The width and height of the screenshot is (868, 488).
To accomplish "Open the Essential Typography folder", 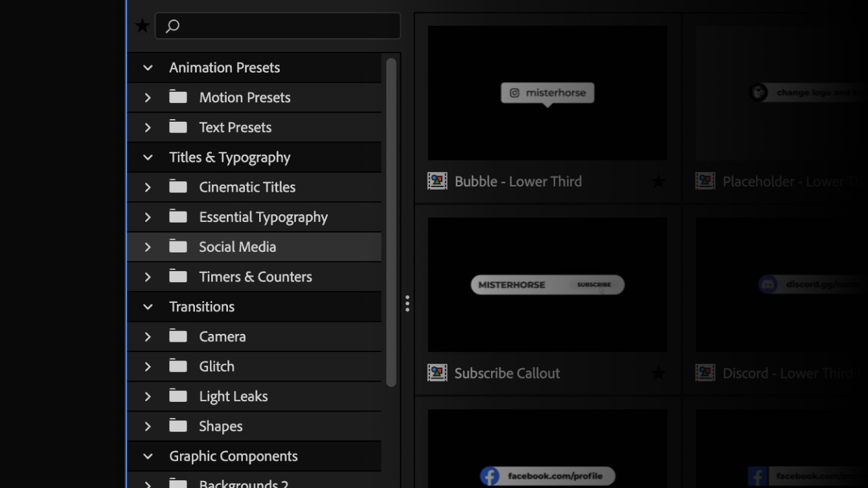I will coord(263,217).
